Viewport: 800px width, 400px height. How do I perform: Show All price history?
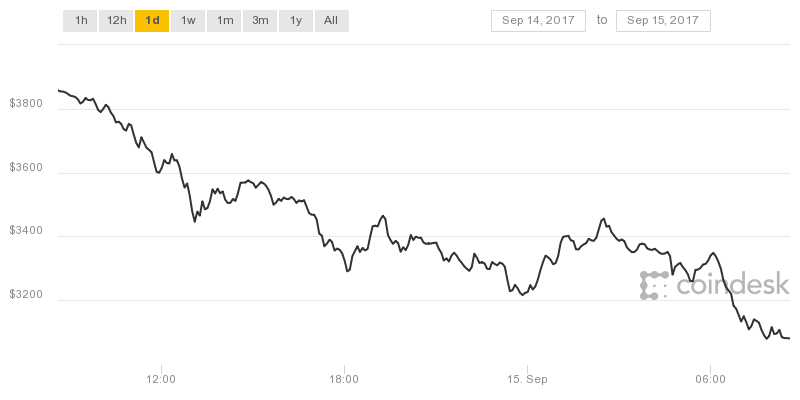(x=331, y=21)
